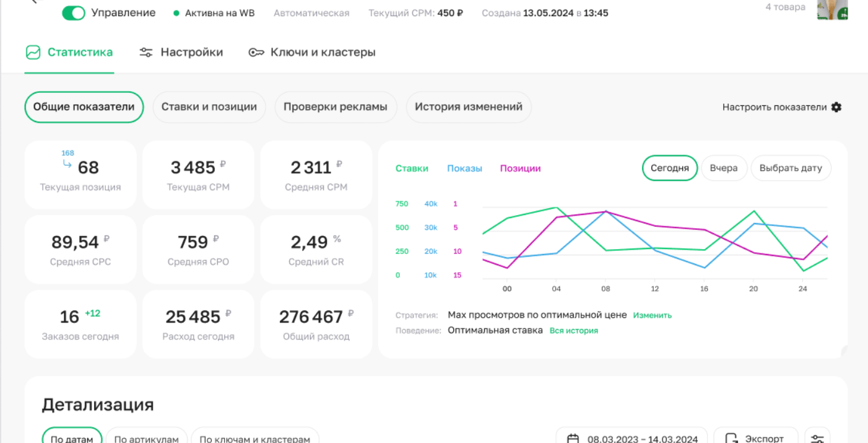Click the calendar icon in date range picker
Screen dimensions: 868x443
pyautogui.click(x=573, y=437)
